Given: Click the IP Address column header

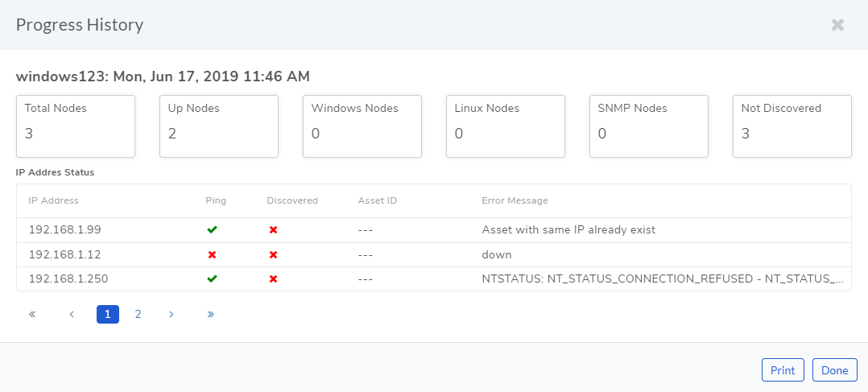Looking at the screenshot, I should pyautogui.click(x=54, y=200).
